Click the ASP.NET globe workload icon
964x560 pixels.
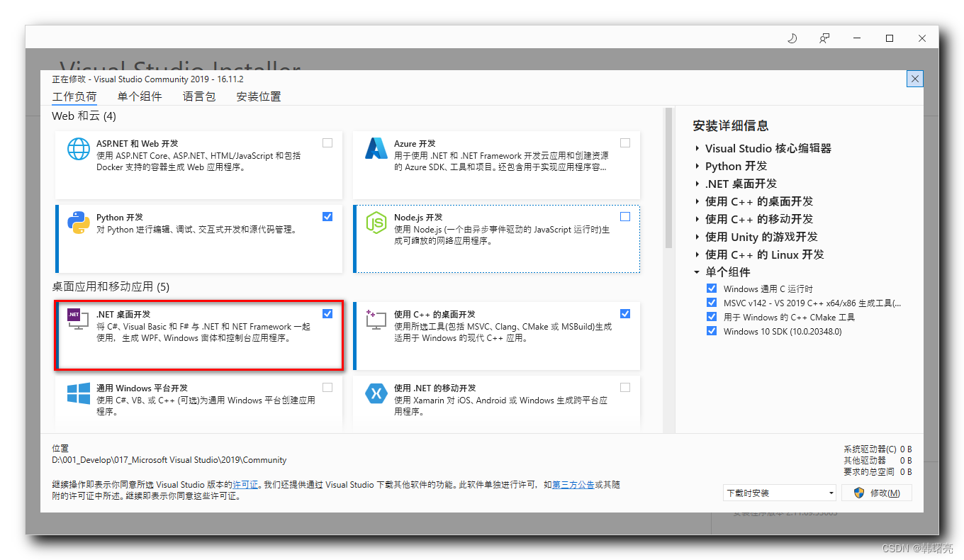click(x=79, y=148)
